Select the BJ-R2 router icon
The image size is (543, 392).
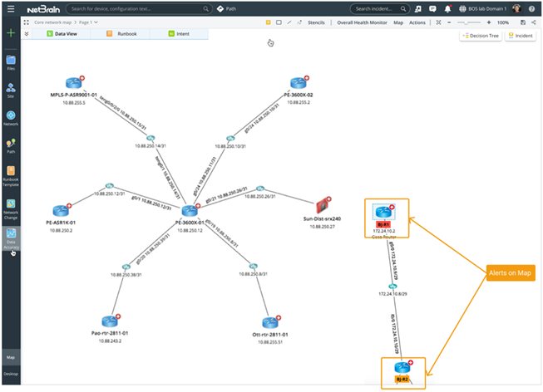coord(402,367)
